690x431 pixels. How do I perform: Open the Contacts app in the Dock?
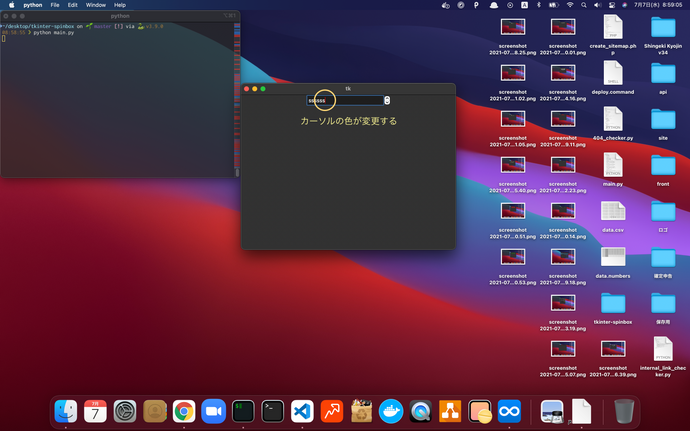154,411
